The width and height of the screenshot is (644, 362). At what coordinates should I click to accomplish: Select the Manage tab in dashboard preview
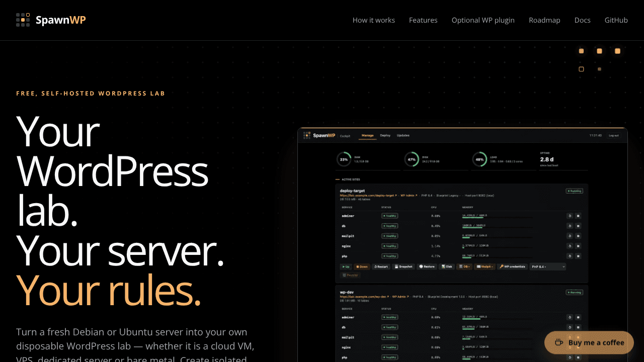367,135
